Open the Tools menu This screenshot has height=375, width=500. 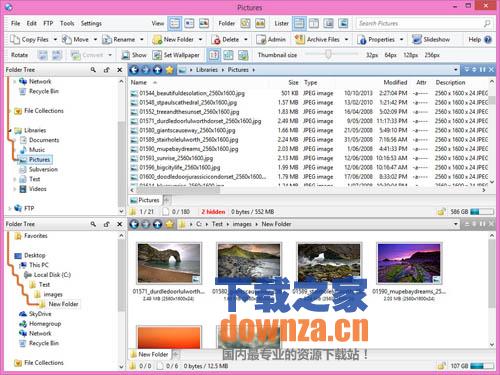pyautogui.click(x=67, y=23)
